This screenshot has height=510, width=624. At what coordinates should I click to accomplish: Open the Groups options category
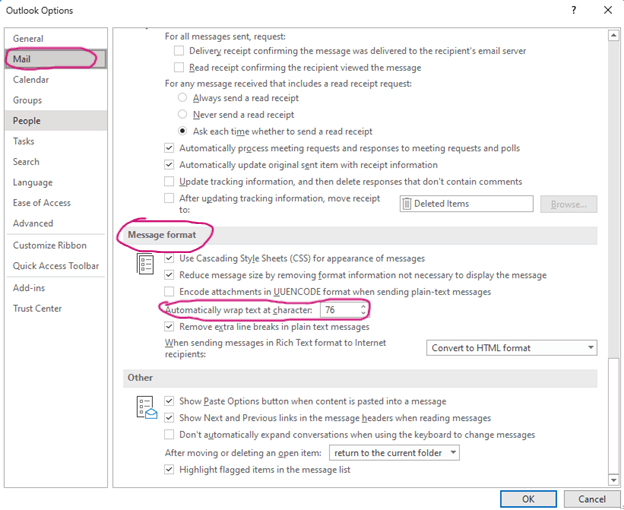point(56,100)
